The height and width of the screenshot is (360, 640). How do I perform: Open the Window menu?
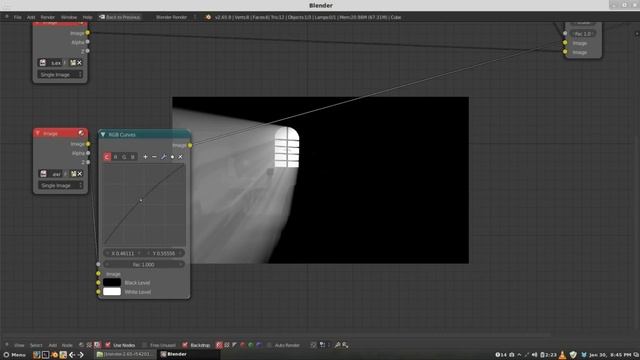click(x=69, y=17)
